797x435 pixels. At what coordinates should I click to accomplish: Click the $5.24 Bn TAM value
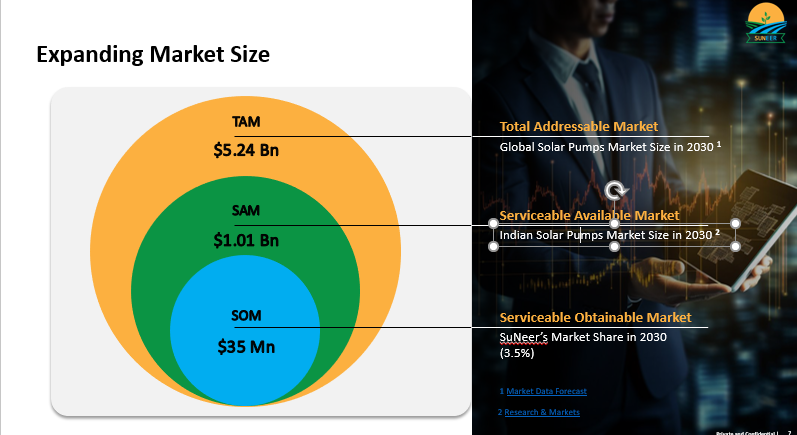click(x=246, y=151)
